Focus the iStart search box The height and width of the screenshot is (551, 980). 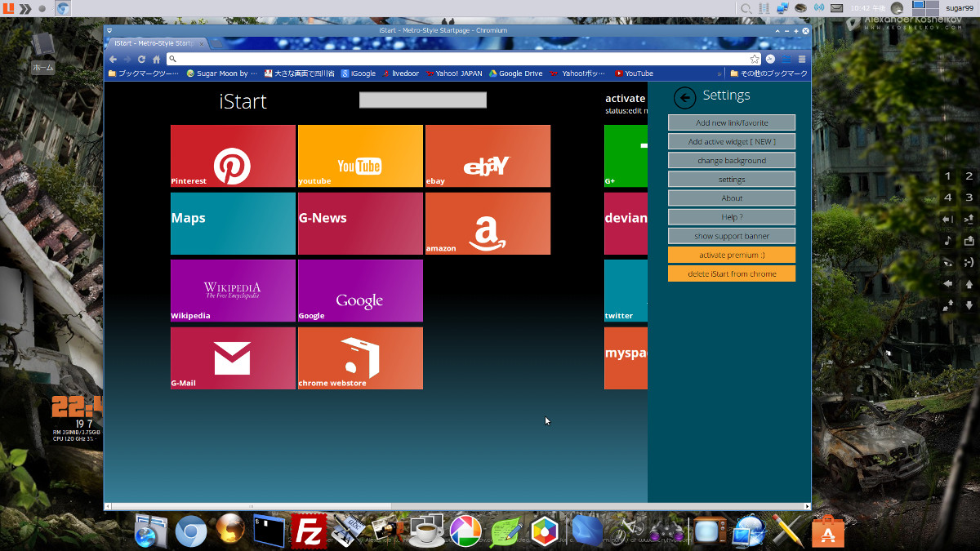click(x=423, y=100)
